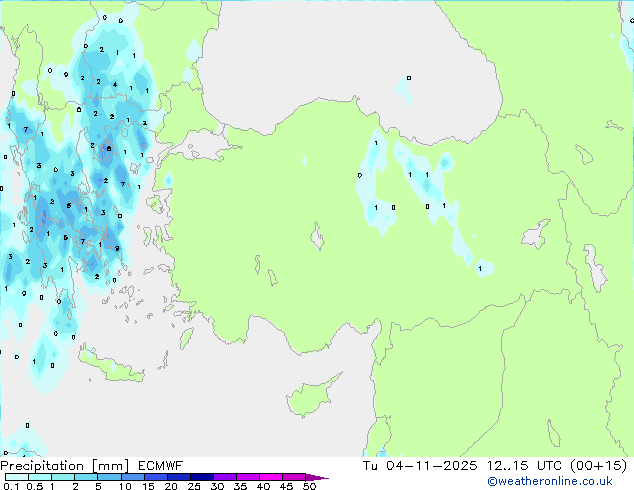Choose the 2–5 mm legend color box
Screen dimensions: 634x490
pos(86,477)
